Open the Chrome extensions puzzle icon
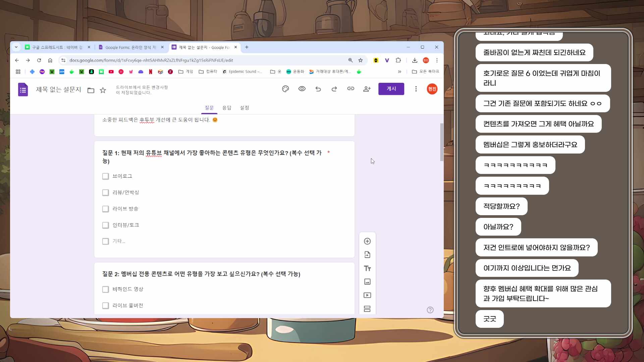644x362 pixels. pos(398,60)
